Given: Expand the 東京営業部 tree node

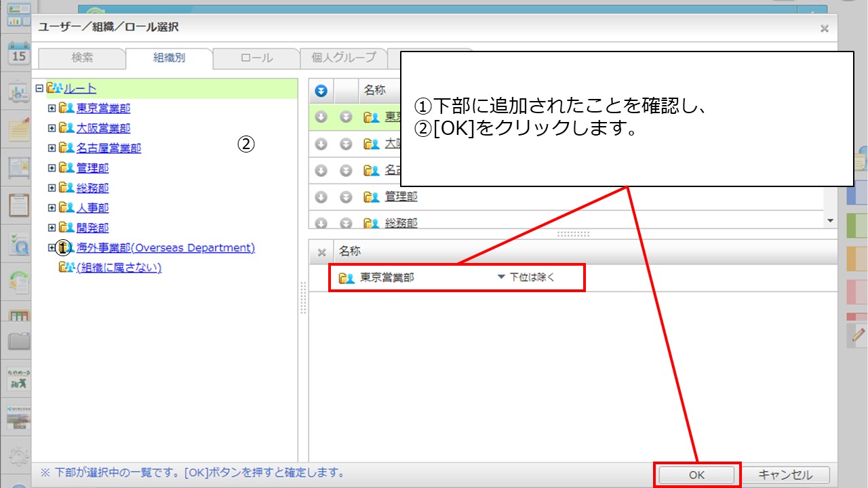Looking at the screenshot, I should [52, 108].
